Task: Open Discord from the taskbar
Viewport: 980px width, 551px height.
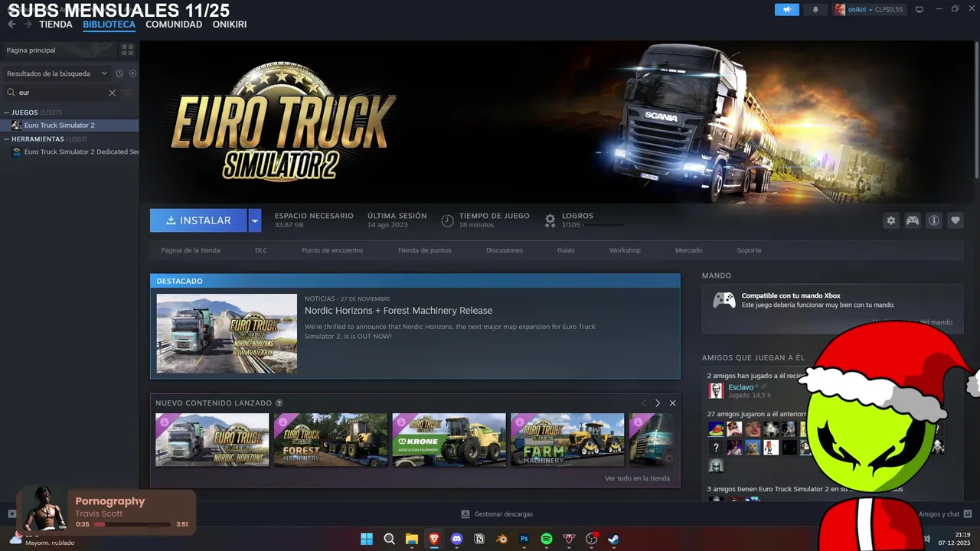Action: click(x=457, y=539)
